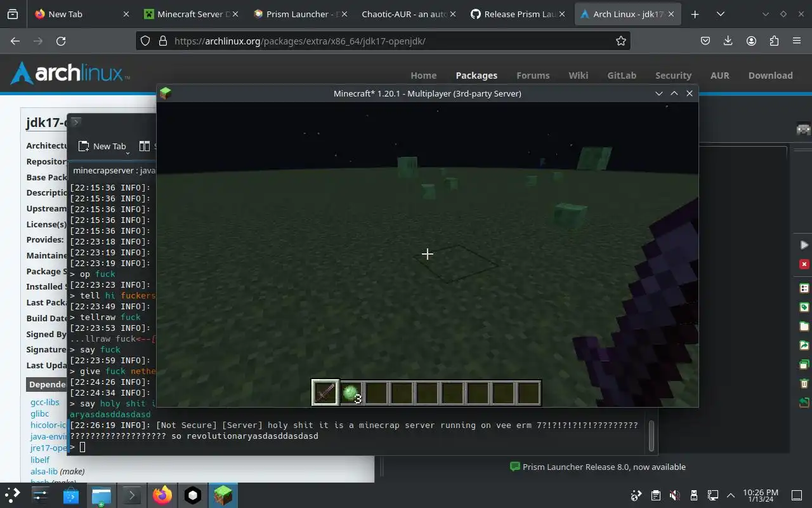This screenshot has width=812, height=508.
Task: Open Packages on the Arch Linux navigation
Action: coord(476,75)
